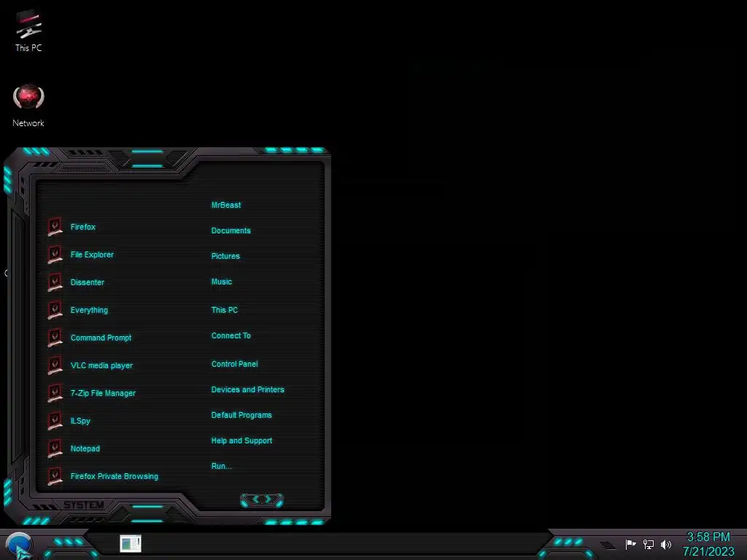Click the 7-Zip File Manager label

(103, 393)
